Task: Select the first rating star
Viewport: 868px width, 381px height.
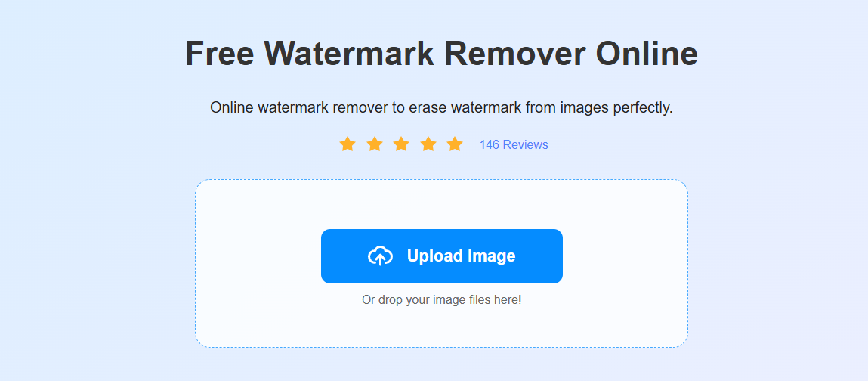Action: pyautogui.click(x=347, y=144)
